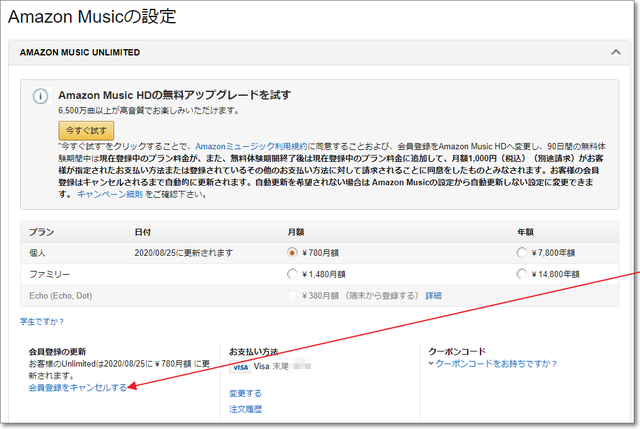Select the 個人 ¥7,800年額 plan
The width and height of the screenshot is (640, 429).
point(522,252)
